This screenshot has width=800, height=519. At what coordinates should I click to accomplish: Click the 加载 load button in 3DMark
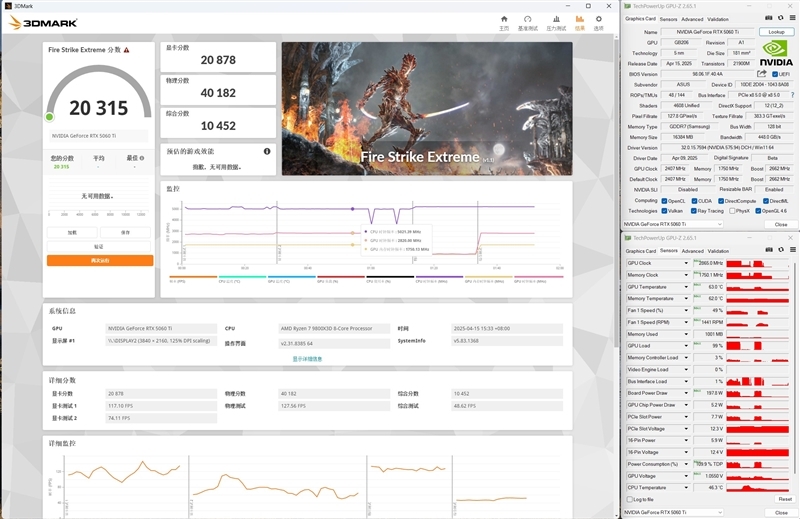(x=72, y=232)
